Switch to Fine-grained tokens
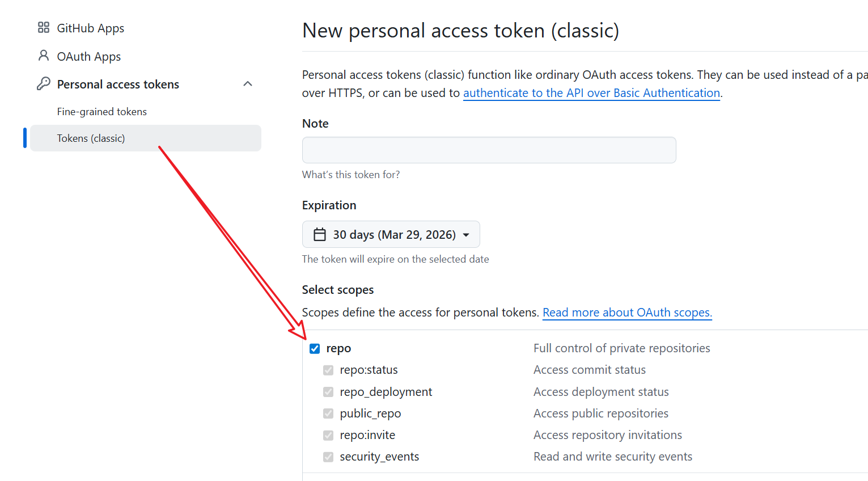Image resolution: width=868 pixels, height=481 pixels. pyautogui.click(x=101, y=111)
